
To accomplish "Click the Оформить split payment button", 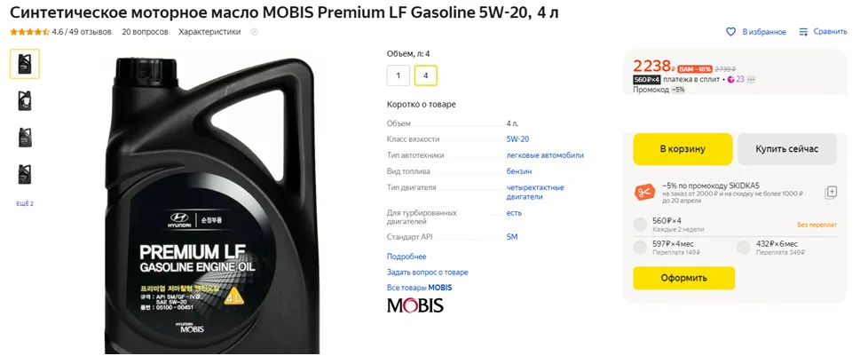I will pos(683,278).
